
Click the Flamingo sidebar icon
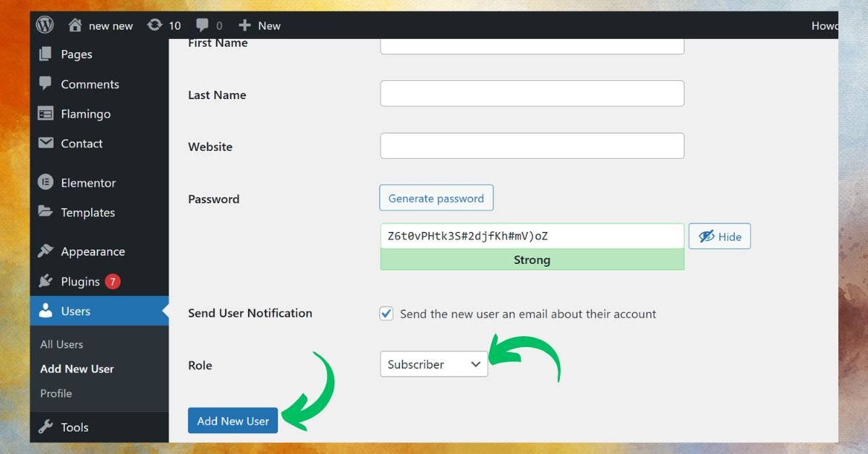(46, 113)
